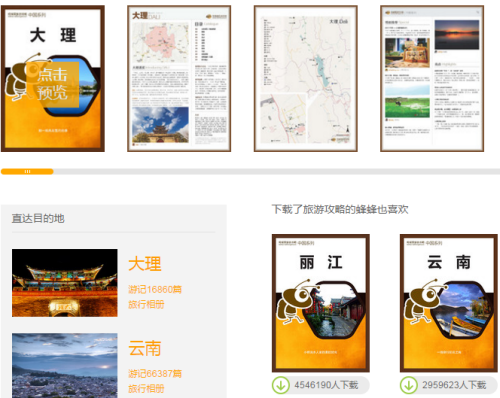Click the green download icon under 云南 guide
The width and height of the screenshot is (500, 398).
[409, 385]
